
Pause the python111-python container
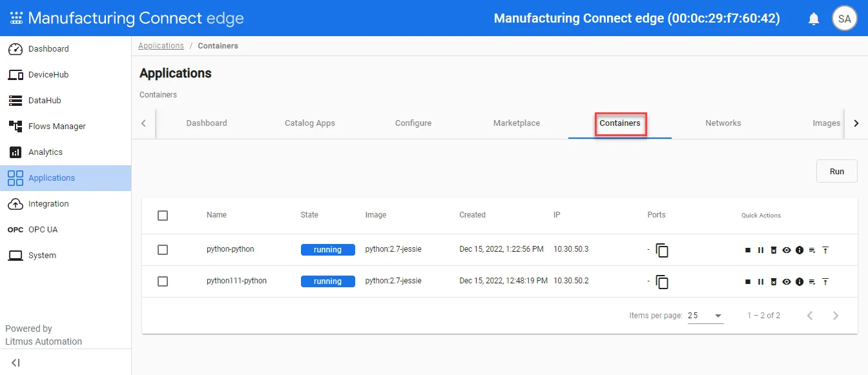click(x=761, y=281)
